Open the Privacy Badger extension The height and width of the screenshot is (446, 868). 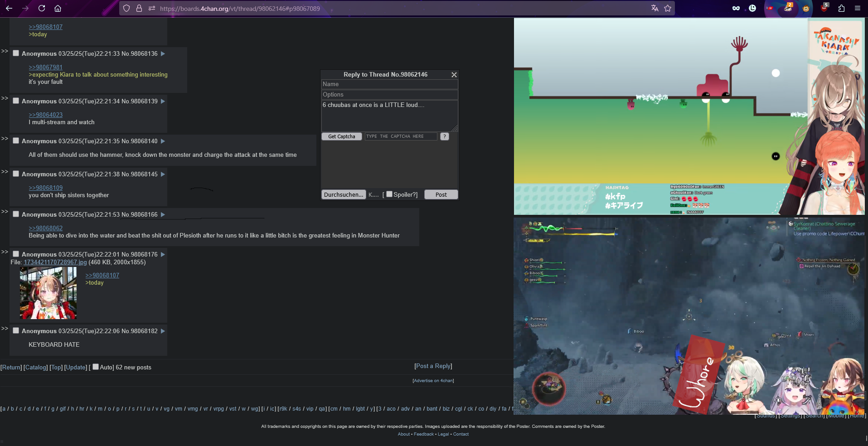point(788,8)
